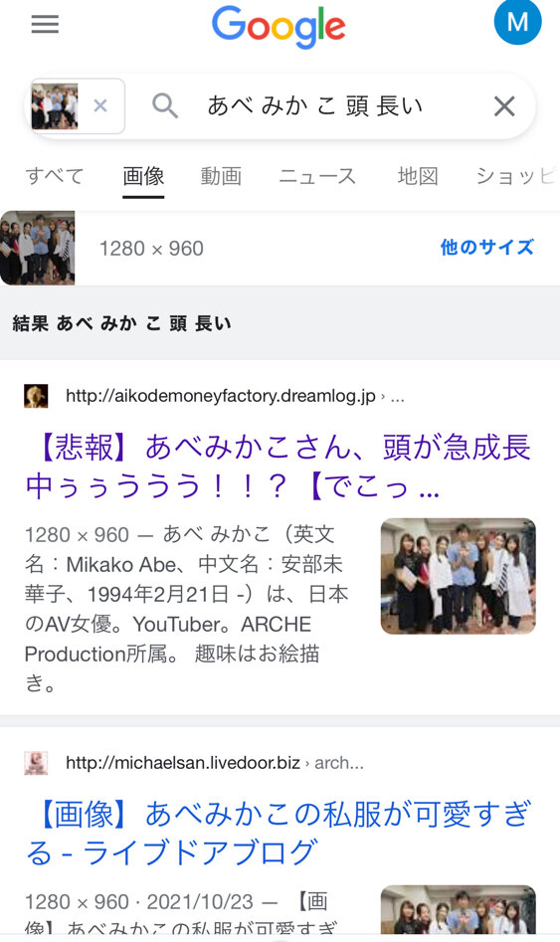Open the uploaded image thumbnail in search box
The width and height of the screenshot is (560, 942).
[x=55, y=106]
